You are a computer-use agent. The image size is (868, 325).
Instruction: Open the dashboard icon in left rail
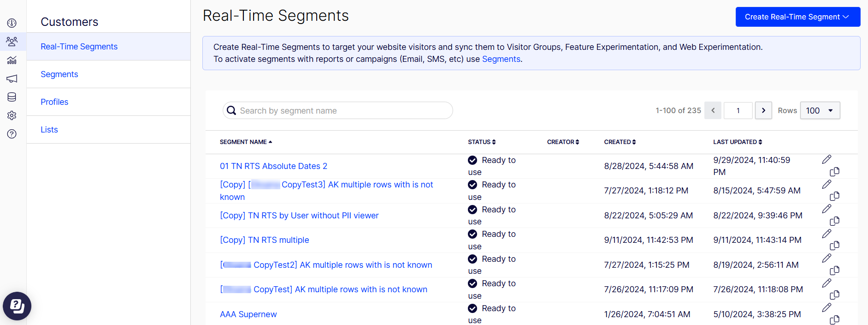click(x=12, y=23)
